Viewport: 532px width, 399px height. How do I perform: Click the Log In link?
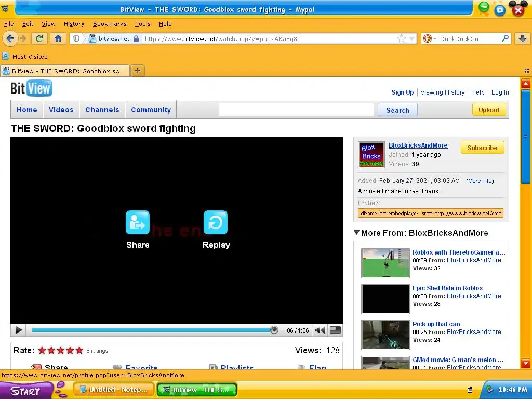[x=500, y=92]
